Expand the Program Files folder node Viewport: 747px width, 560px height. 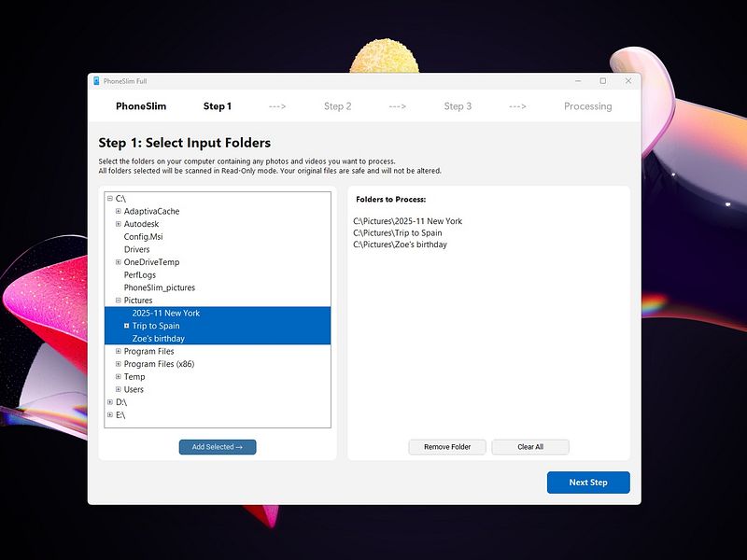(119, 351)
